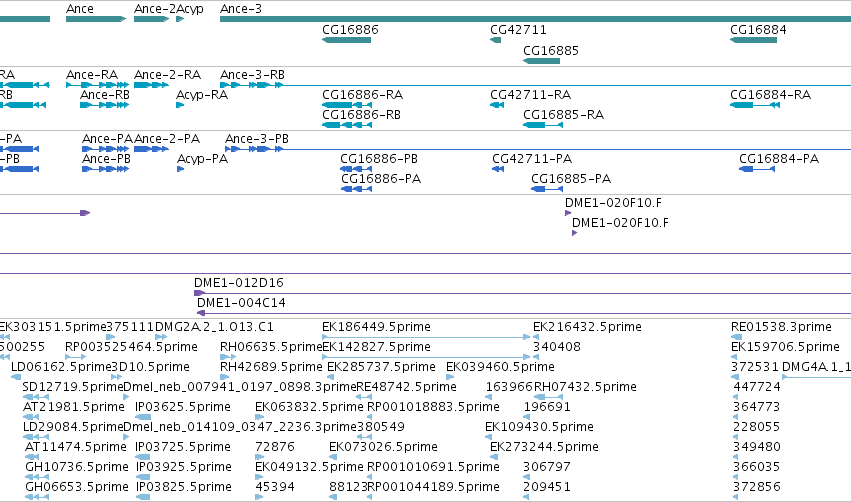Click the RH07432.5prime EST
This screenshot has height=502, width=851.
coord(548,397)
